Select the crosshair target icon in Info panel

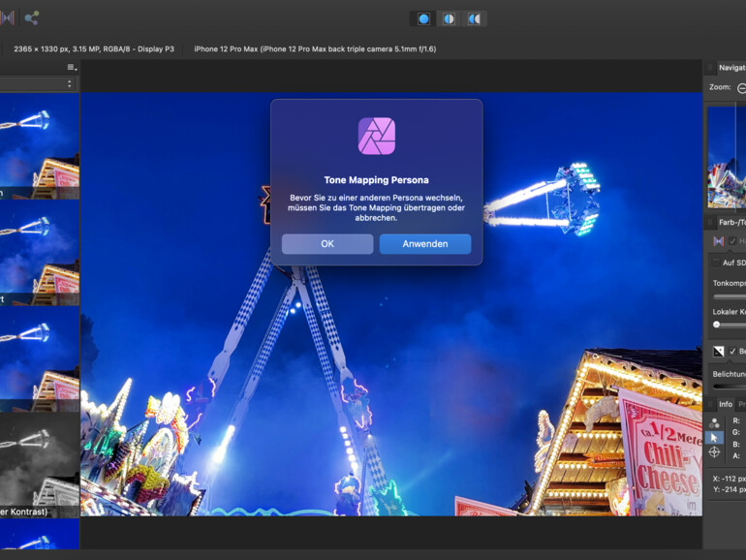click(x=715, y=452)
